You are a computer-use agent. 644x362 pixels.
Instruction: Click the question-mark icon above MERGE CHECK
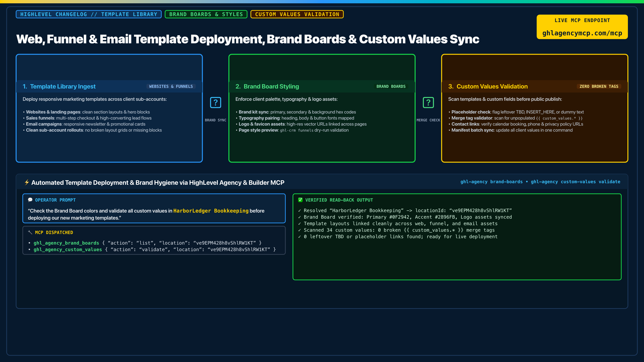coord(428,102)
